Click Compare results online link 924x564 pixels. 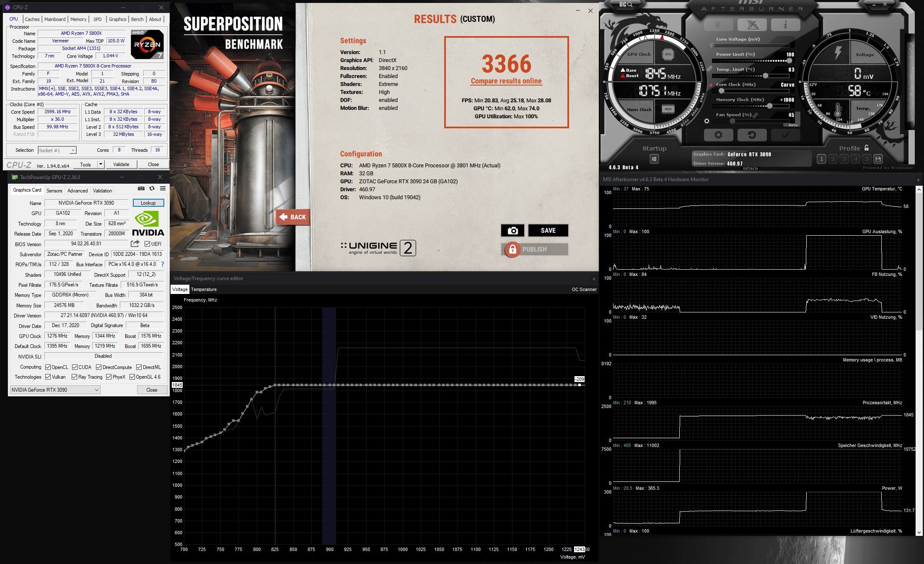point(506,81)
